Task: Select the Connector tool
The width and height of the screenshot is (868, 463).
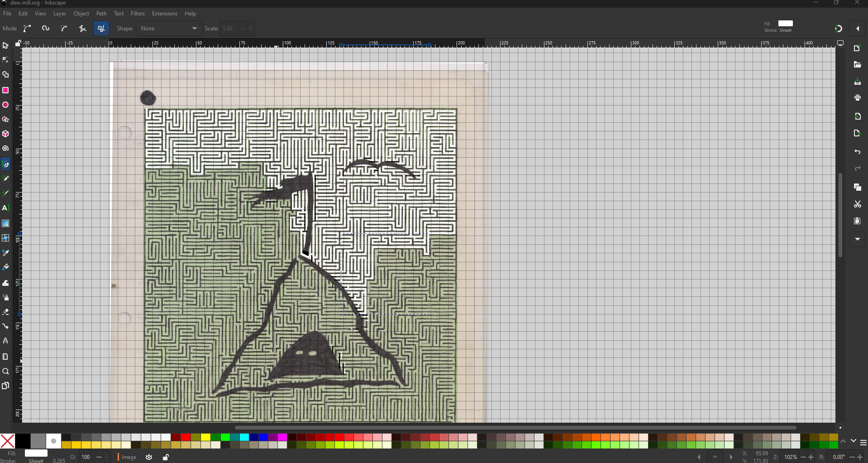Action: [5, 327]
